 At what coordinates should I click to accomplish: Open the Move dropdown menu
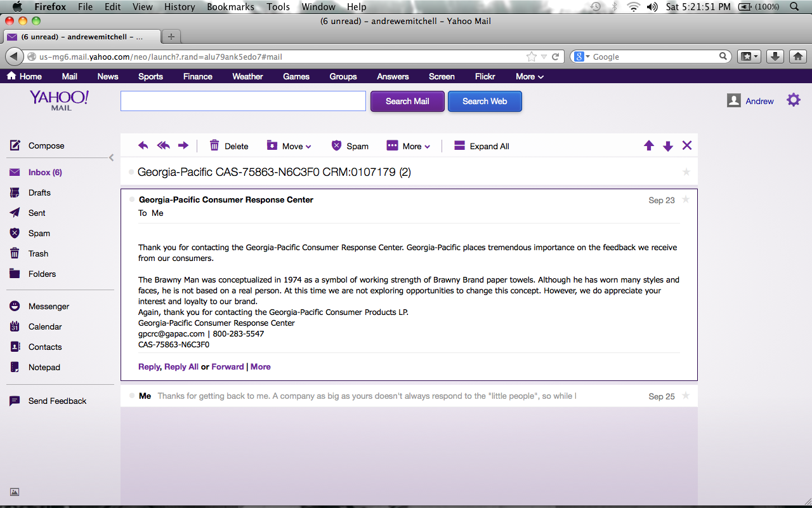[x=289, y=146]
